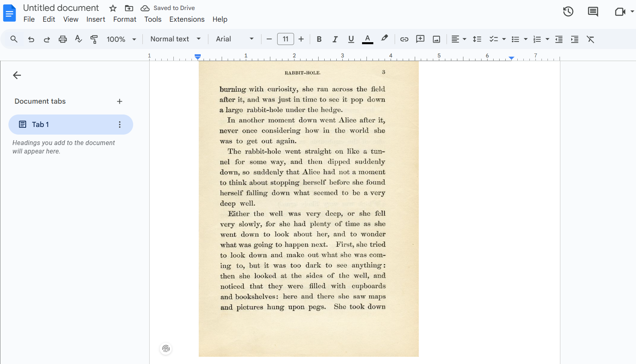Undo the last action
This screenshot has height=364, width=636.
[31, 39]
